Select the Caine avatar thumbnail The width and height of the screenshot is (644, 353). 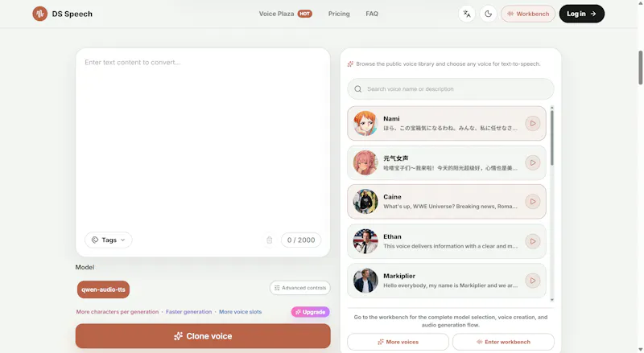point(365,202)
